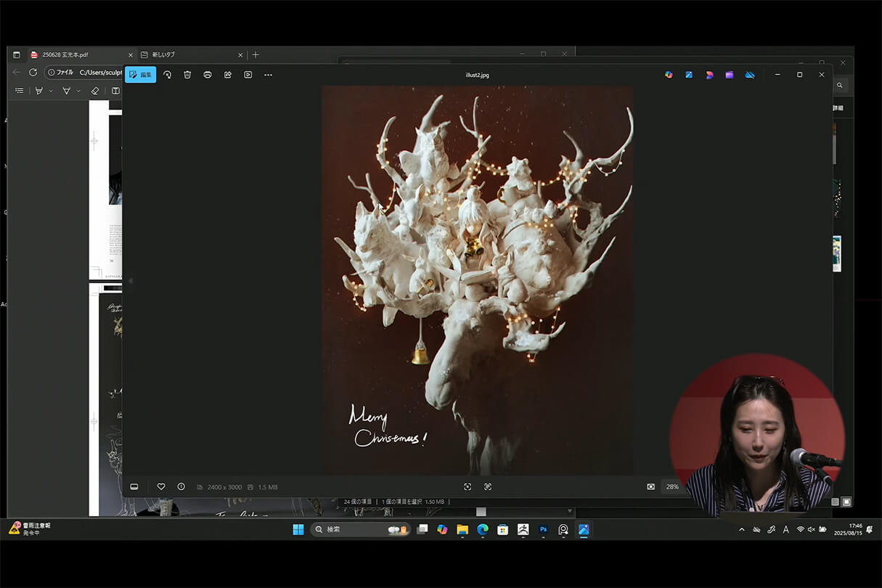Screen dimensions: 882x588
Task: Delete the photo using the trash icon
Action: [187, 75]
